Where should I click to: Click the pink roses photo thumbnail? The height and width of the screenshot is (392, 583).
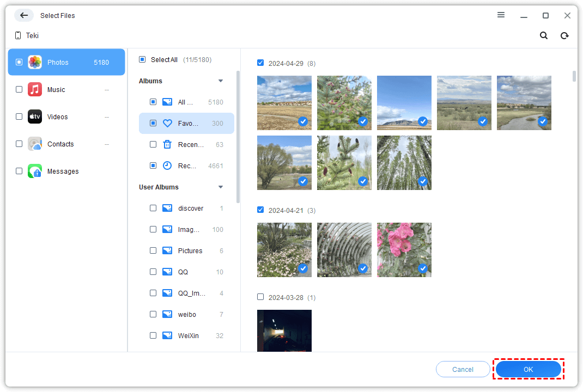point(404,249)
